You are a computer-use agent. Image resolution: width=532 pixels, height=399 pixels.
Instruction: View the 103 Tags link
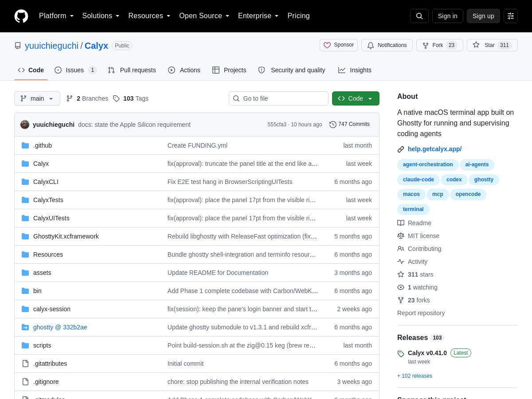pyautogui.click(x=131, y=98)
